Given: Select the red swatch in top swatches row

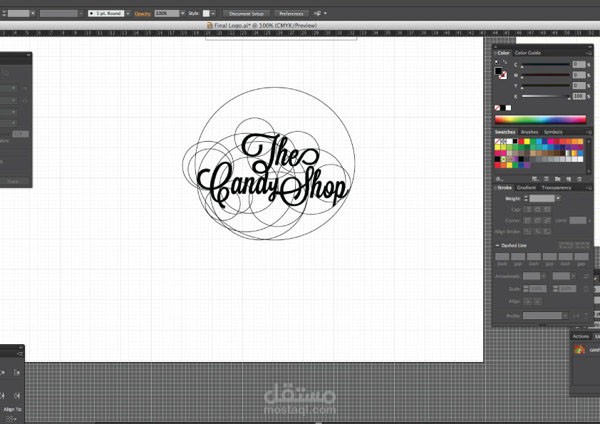Looking at the screenshot, I should point(521,142).
